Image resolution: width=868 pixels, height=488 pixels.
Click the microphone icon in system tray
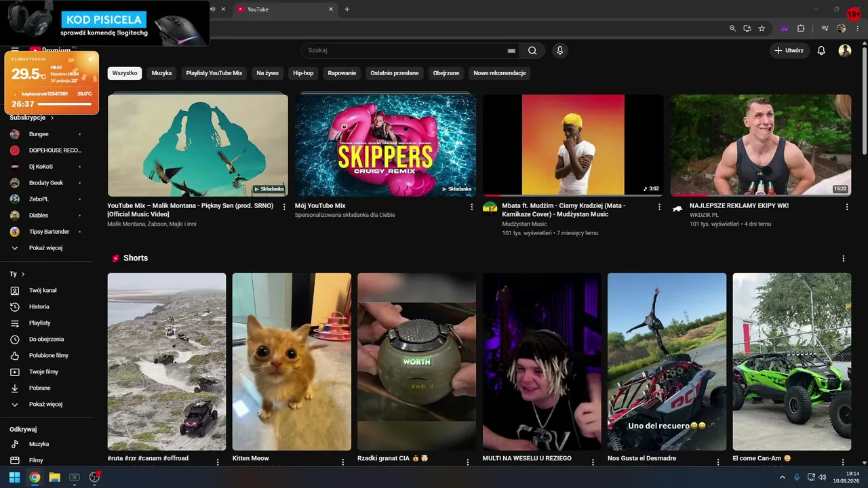[x=797, y=477]
